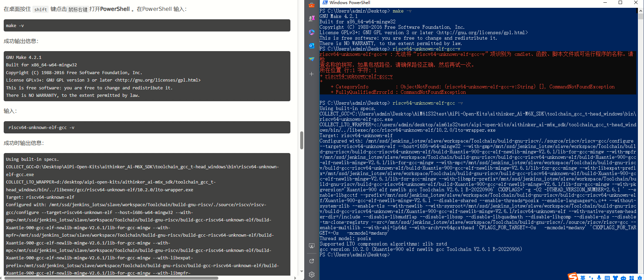Click the 'Windows PowerShell' title text

point(350,3)
